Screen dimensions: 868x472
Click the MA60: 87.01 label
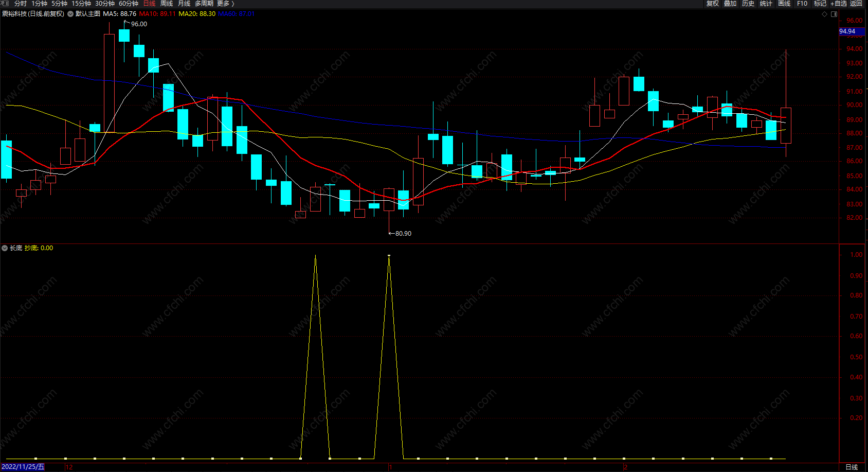(x=237, y=14)
